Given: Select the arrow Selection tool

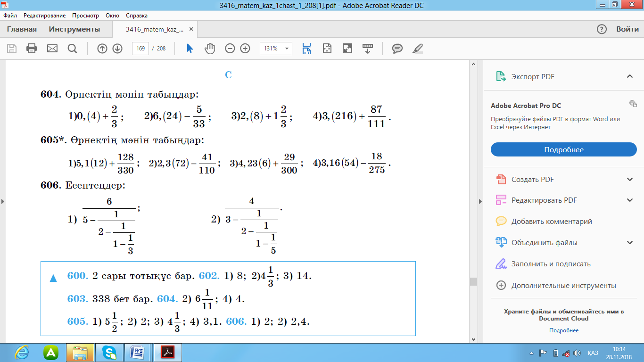Looking at the screenshot, I should coord(190,48).
